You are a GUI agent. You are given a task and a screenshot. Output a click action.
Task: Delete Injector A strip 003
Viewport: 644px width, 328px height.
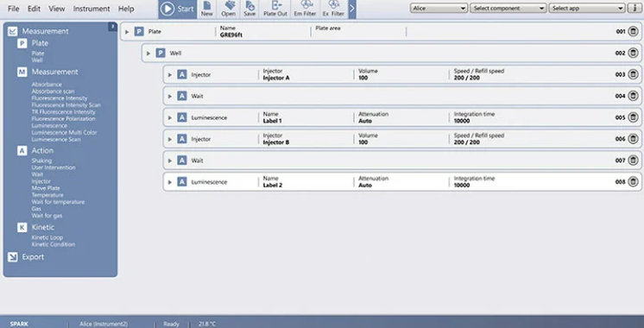click(x=633, y=74)
